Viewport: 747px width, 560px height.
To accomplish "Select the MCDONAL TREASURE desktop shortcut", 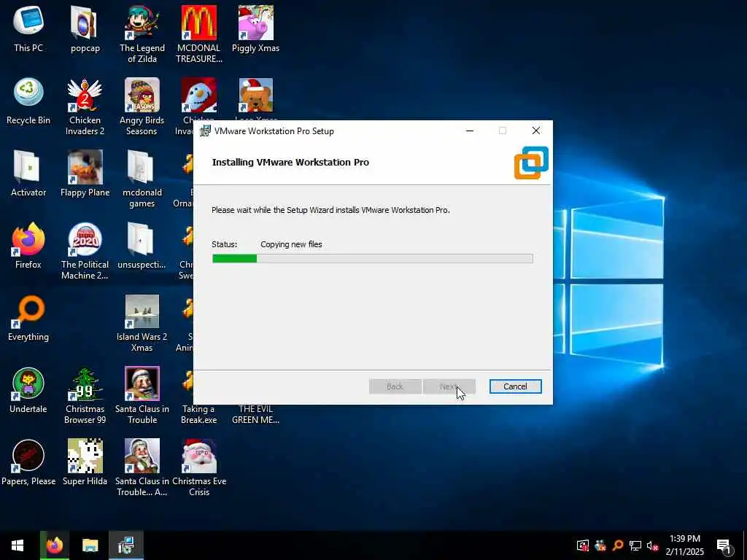I will pyautogui.click(x=198, y=34).
